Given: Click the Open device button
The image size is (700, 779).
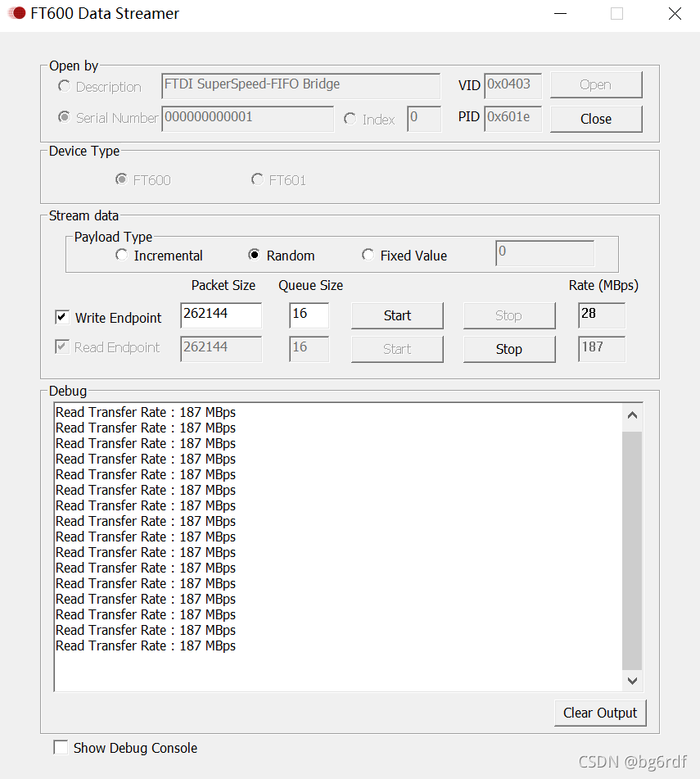Looking at the screenshot, I should [x=596, y=85].
